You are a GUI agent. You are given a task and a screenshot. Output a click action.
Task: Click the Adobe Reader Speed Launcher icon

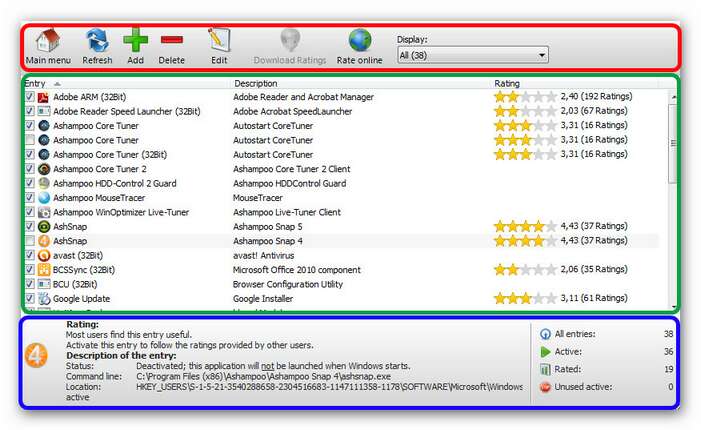coord(43,111)
